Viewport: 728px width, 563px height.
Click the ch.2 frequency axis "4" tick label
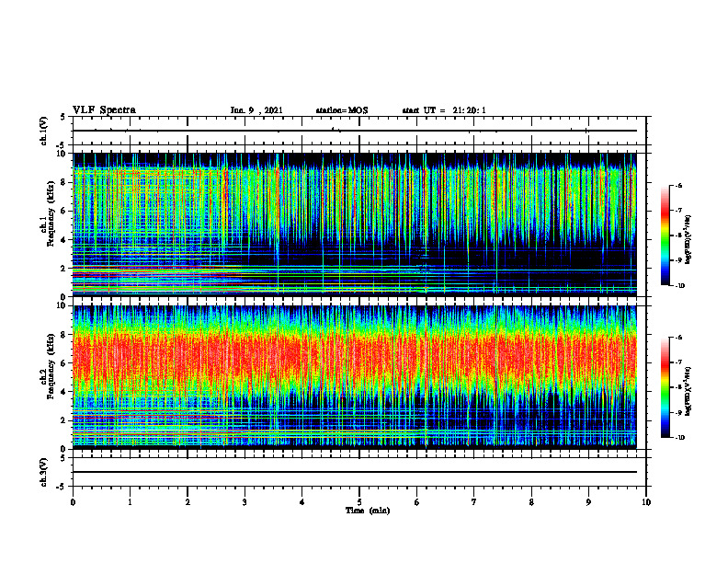(x=64, y=392)
